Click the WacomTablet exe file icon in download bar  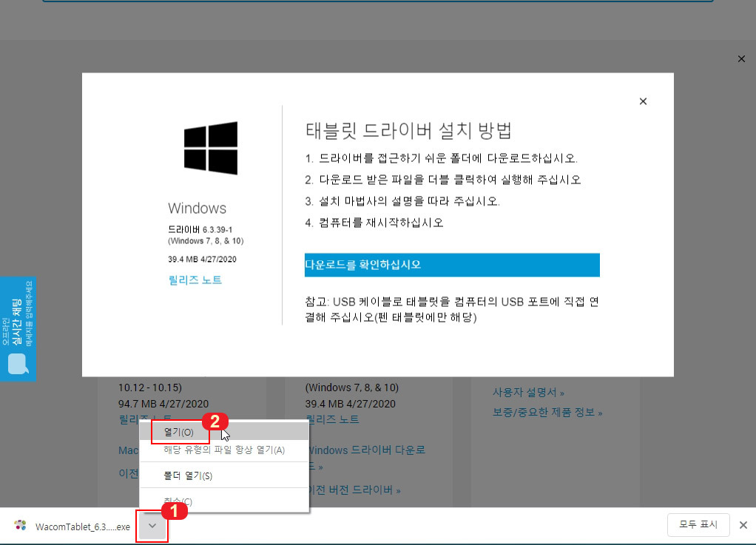click(x=20, y=526)
